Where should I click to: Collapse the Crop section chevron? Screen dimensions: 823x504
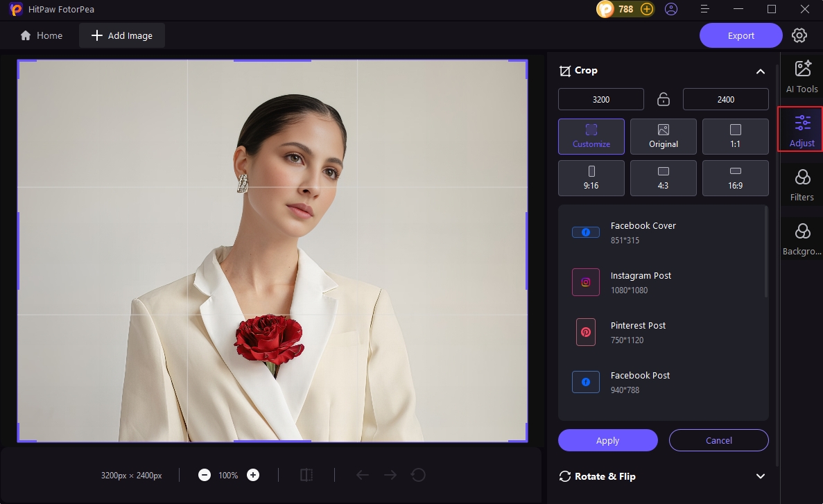(x=760, y=71)
